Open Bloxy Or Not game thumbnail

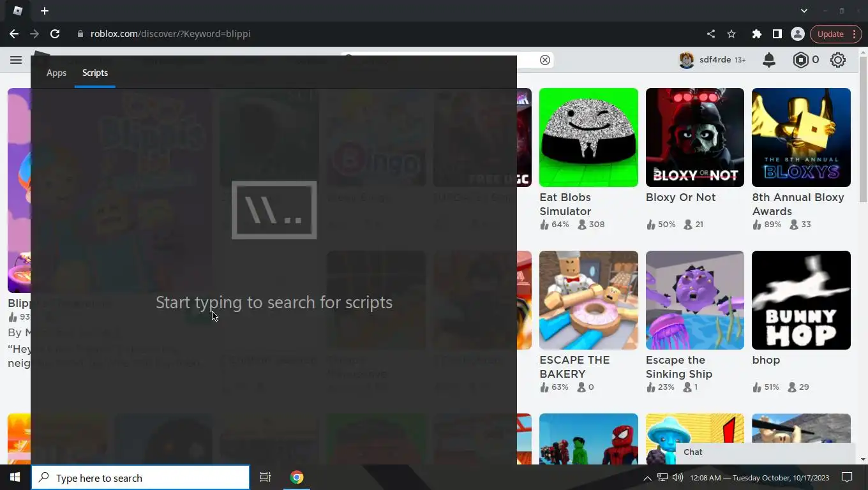pyautogui.click(x=695, y=137)
